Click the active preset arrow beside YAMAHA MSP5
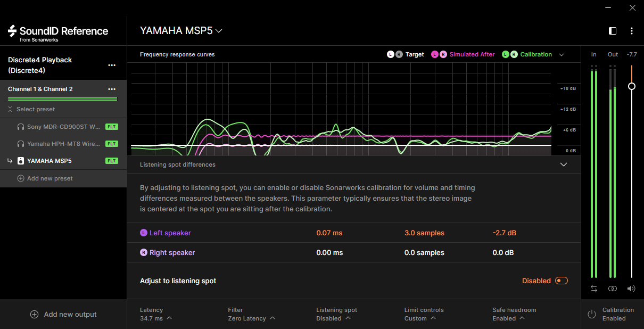 10,161
